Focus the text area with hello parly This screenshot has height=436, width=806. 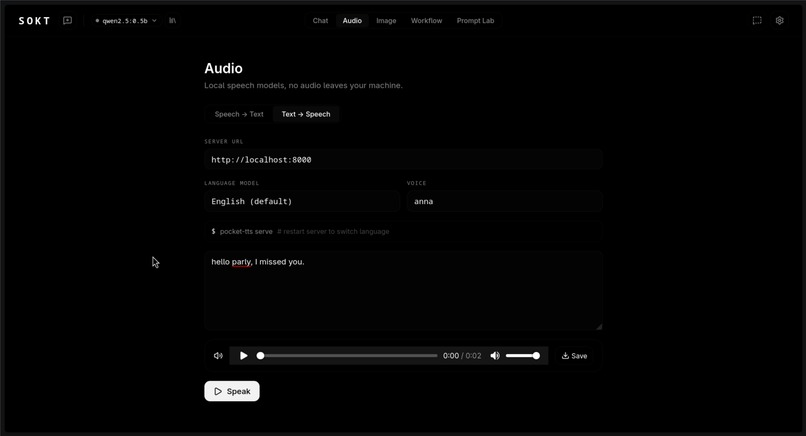coord(403,290)
